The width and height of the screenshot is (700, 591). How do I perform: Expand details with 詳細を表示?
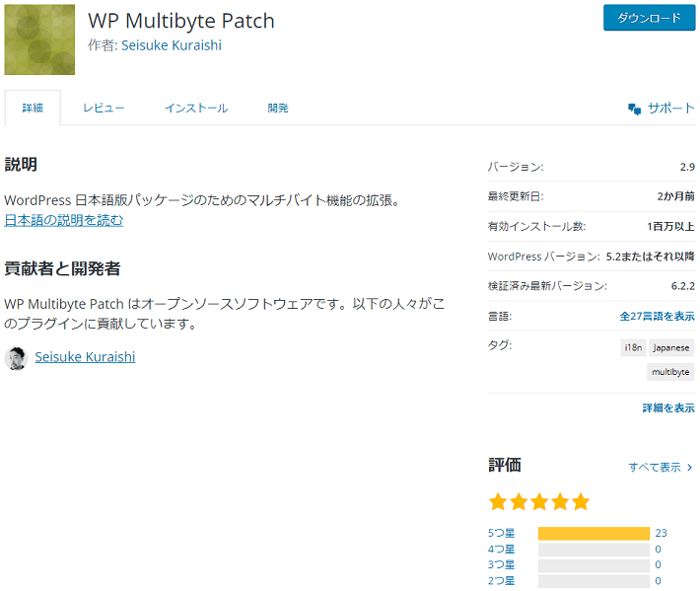click(x=668, y=407)
